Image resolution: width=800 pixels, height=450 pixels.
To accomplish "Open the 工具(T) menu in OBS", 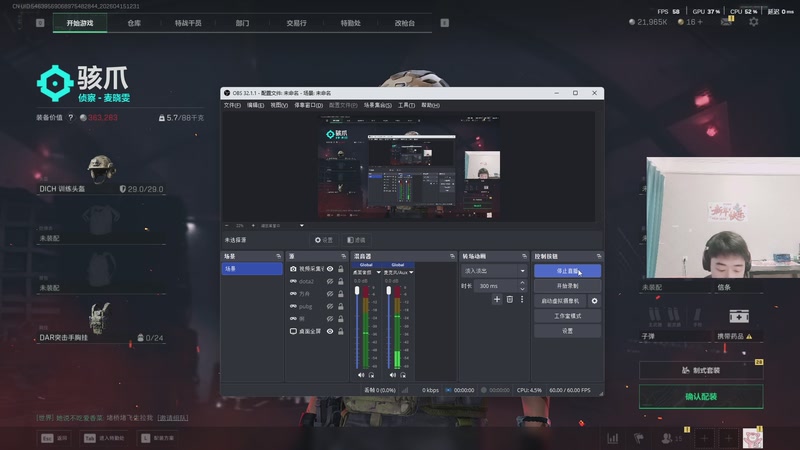I will [407, 105].
